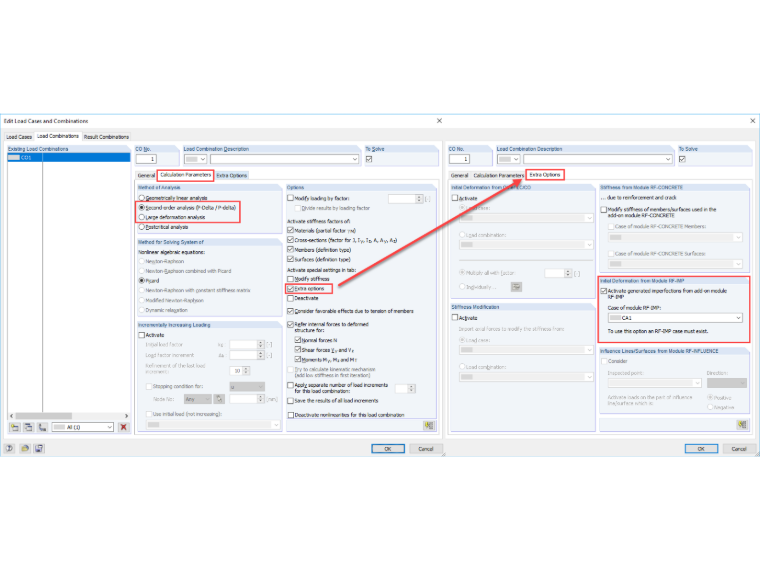Click the folder icon at dialog bottom left
The image size is (760, 570).
coord(25,449)
